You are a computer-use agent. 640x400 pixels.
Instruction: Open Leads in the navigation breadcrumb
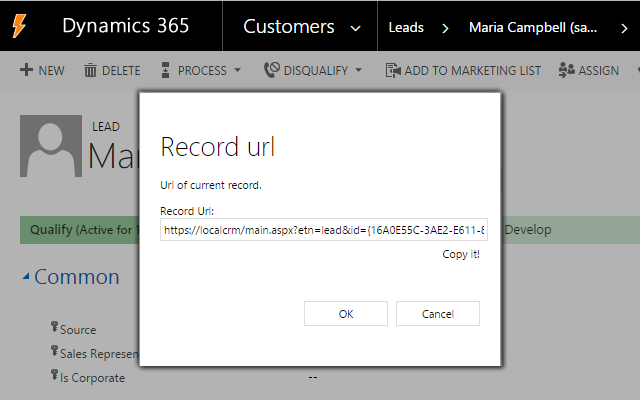[405, 27]
